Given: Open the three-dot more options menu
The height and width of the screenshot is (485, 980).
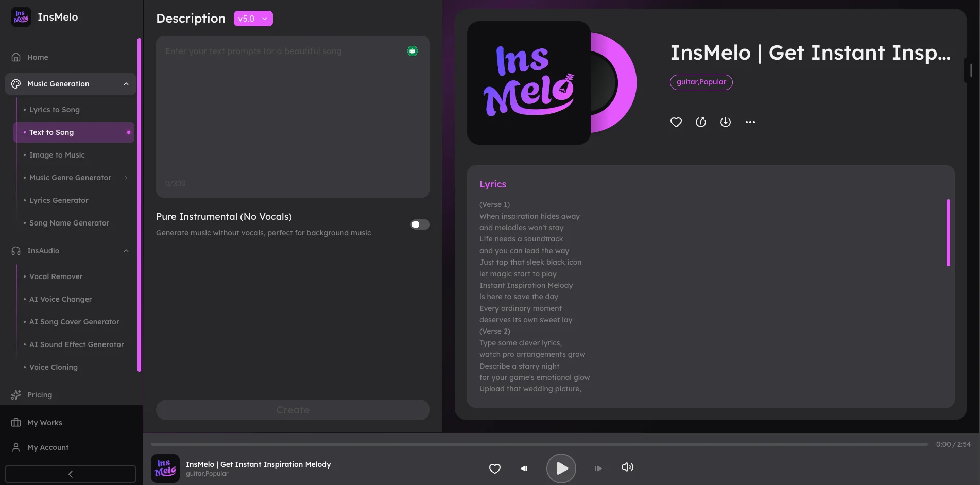Looking at the screenshot, I should (750, 122).
